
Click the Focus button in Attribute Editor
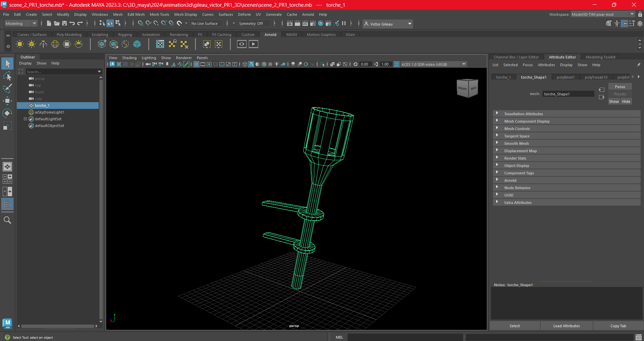coord(620,87)
